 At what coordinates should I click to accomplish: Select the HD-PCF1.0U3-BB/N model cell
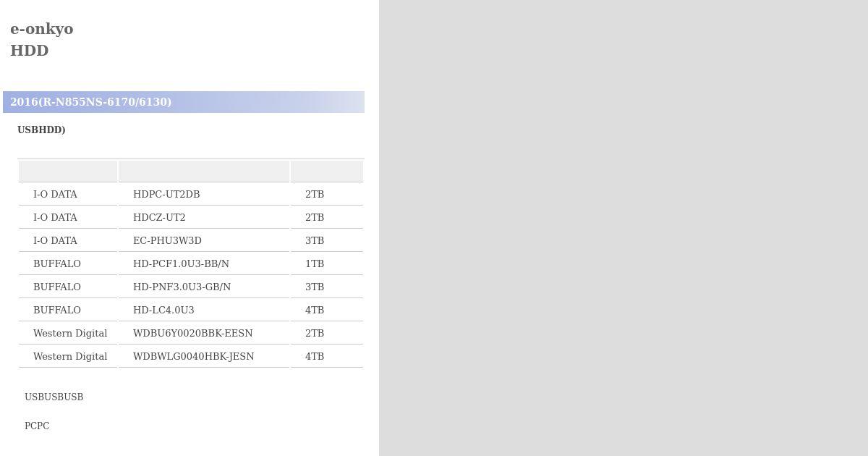204,263
